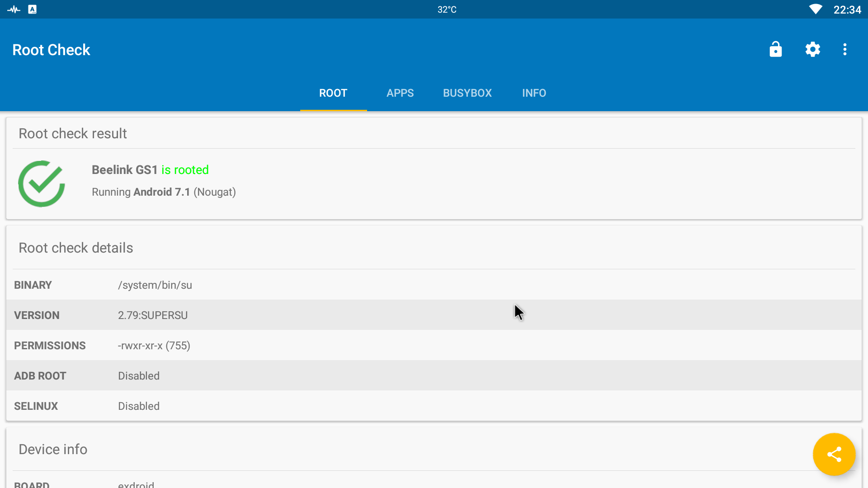Tap the 'Device info' card heading
This screenshot has width=868, height=488.
(x=53, y=450)
